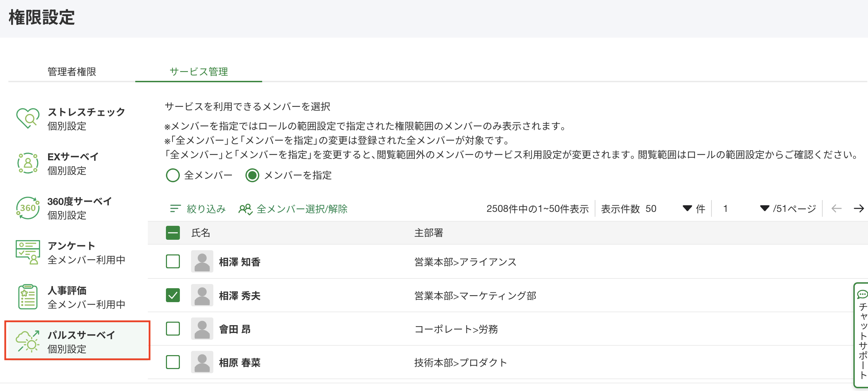Screen dimensions: 868x391
Task: Open the チャットサポート side widget
Action: (x=862, y=335)
